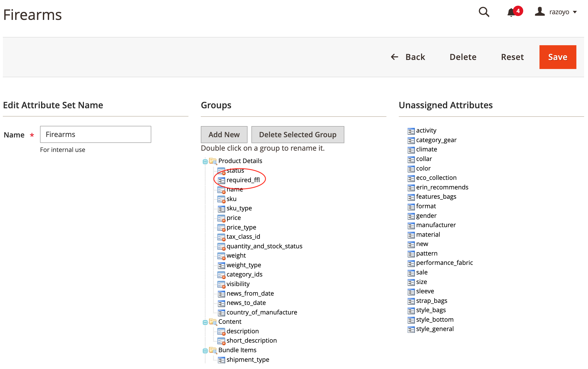588x369 pixels.
Task: Click the required_ffl attribute icon
Action: 221,180
